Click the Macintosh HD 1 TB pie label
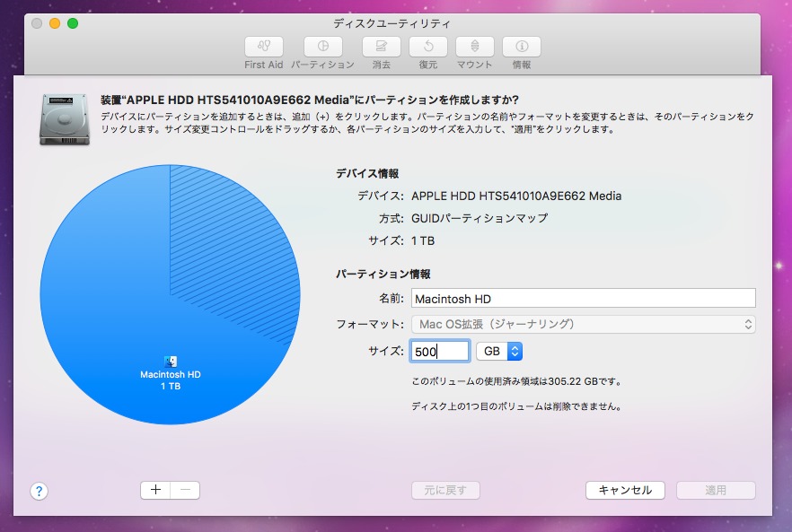 (171, 380)
